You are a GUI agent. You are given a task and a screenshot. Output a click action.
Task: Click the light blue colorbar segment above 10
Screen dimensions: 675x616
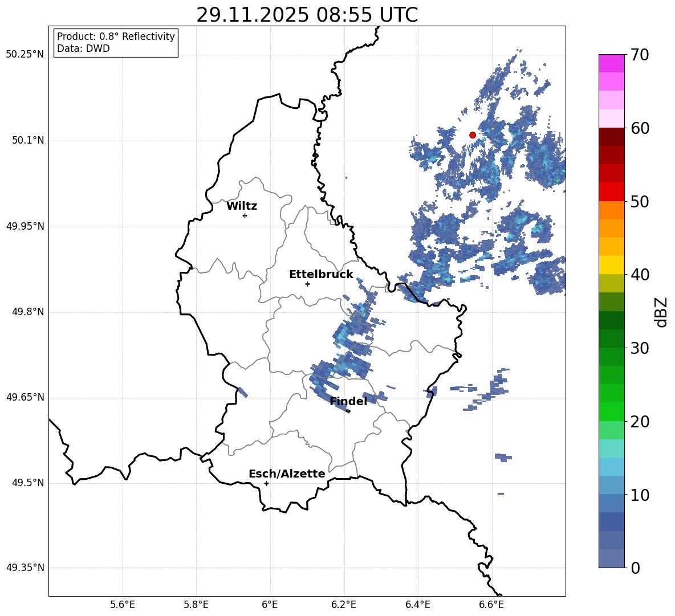click(x=611, y=485)
